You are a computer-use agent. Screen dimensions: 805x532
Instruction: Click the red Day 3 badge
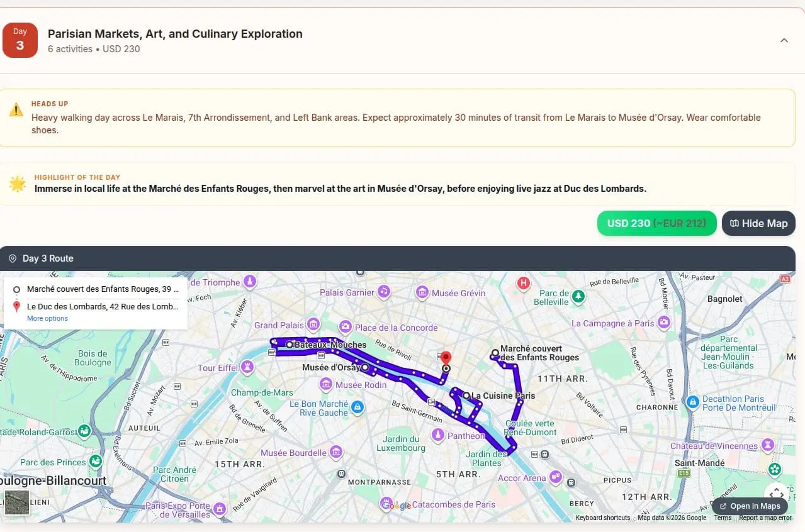click(x=20, y=40)
